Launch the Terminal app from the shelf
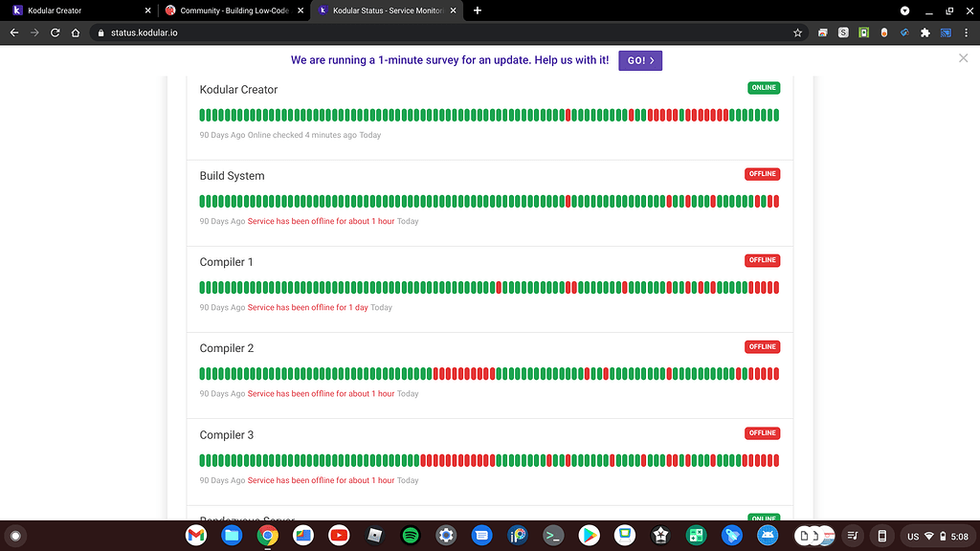Viewport: 980px width, 551px height. tap(553, 536)
